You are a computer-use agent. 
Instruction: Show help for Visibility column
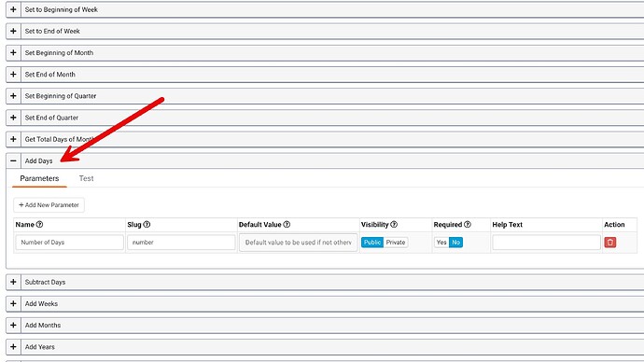pyautogui.click(x=394, y=225)
